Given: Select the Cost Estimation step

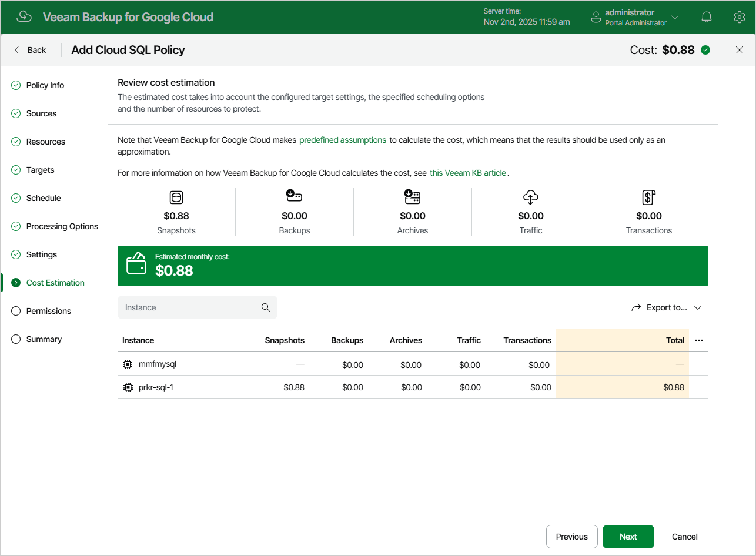Looking at the screenshot, I should 55,283.
